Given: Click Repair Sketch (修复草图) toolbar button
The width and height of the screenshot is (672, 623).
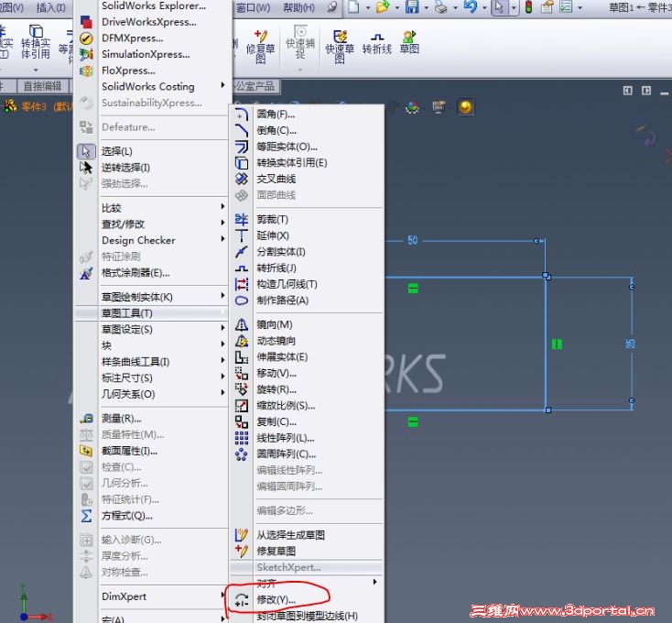Looking at the screenshot, I should [260, 47].
